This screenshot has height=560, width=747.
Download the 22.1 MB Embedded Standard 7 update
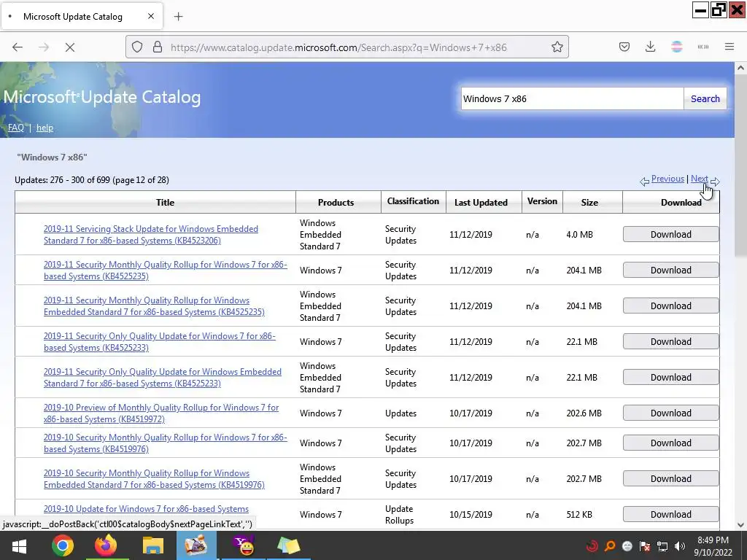point(671,377)
